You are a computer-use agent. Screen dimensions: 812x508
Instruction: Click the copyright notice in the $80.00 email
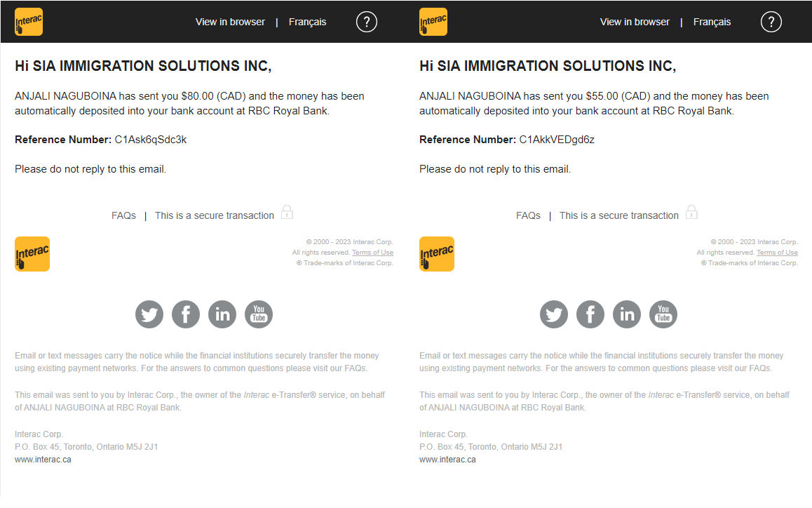coord(350,242)
